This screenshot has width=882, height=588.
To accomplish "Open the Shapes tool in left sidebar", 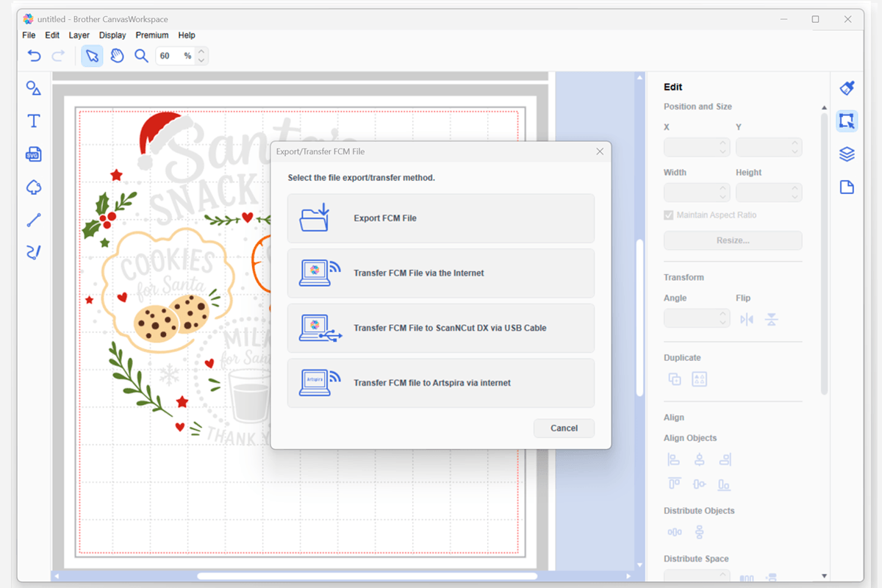I will (x=34, y=88).
